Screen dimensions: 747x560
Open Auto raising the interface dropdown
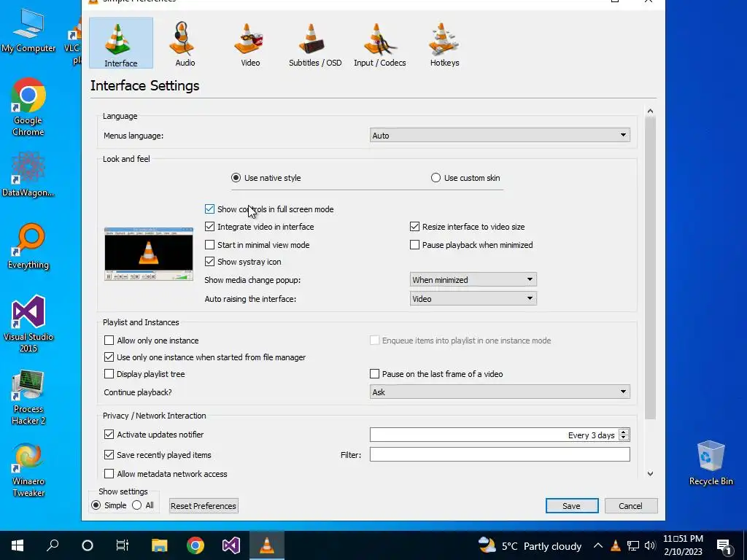click(473, 298)
